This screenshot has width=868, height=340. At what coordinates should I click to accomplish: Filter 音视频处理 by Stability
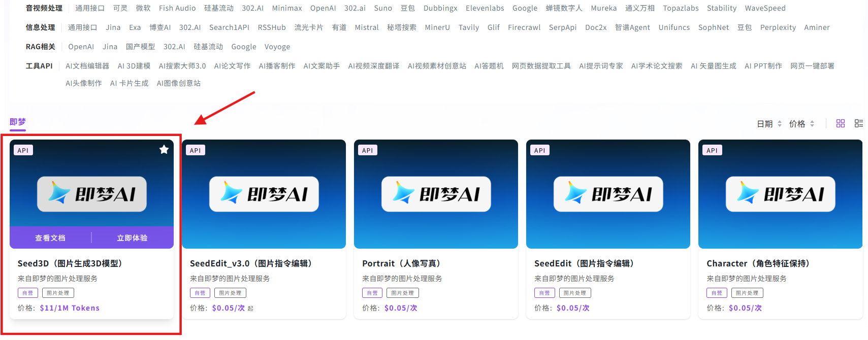pos(722,8)
